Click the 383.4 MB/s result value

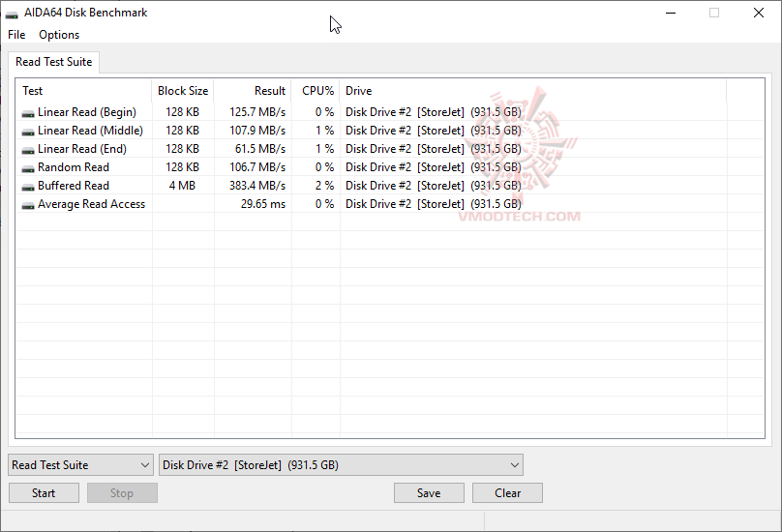(x=257, y=186)
